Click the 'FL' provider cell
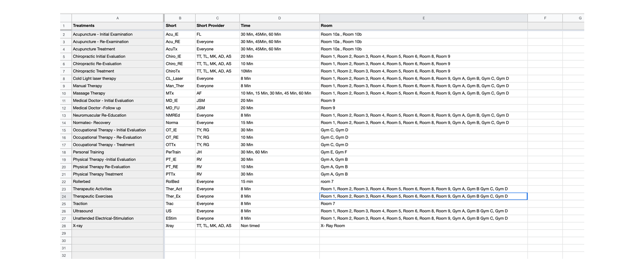 [217, 34]
